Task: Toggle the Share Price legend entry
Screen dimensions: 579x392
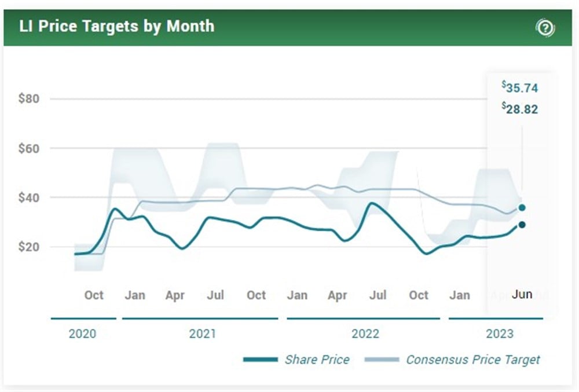Action: click(317, 360)
